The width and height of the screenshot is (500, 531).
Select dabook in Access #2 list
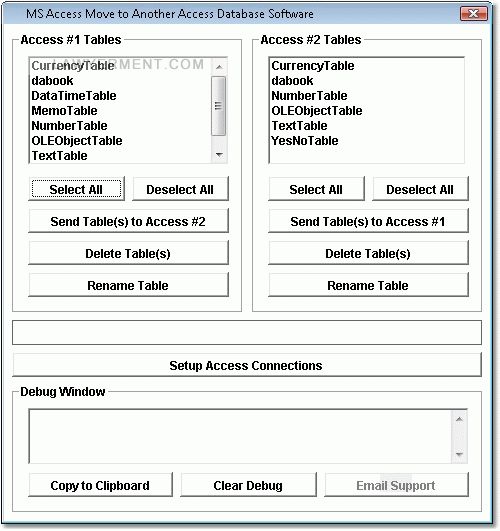[367, 81]
